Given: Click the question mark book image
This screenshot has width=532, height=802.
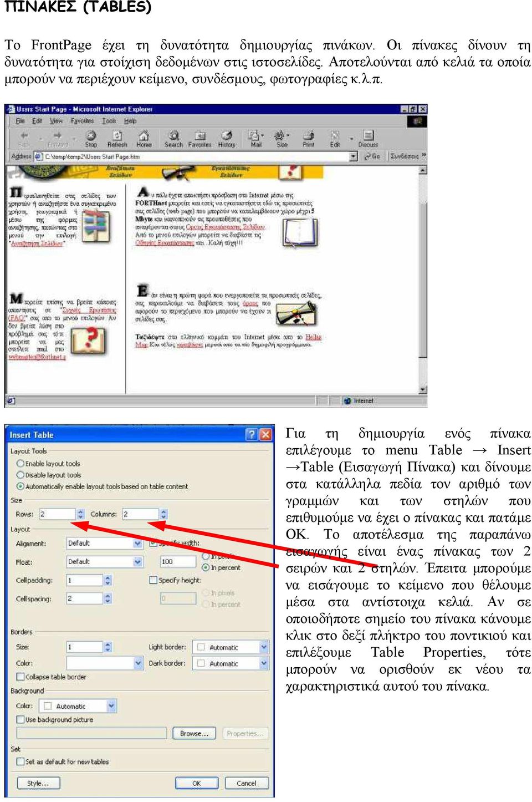Looking at the screenshot, I should point(88,341).
